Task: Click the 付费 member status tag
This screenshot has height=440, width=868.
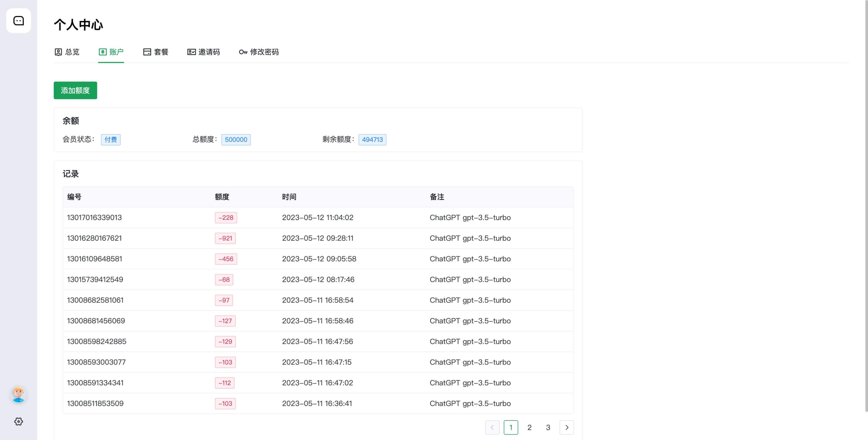Action: pos(111,140)
